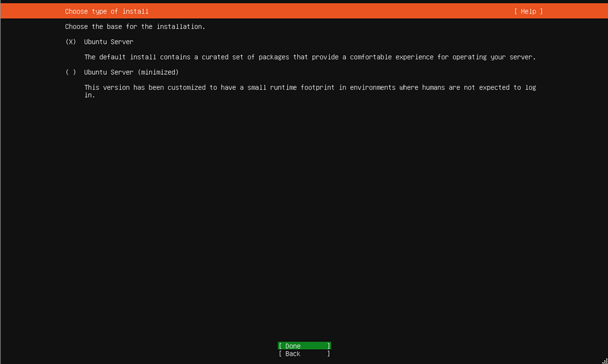Click the "Choose type of install" header title
608x364 pixels.
107,11
